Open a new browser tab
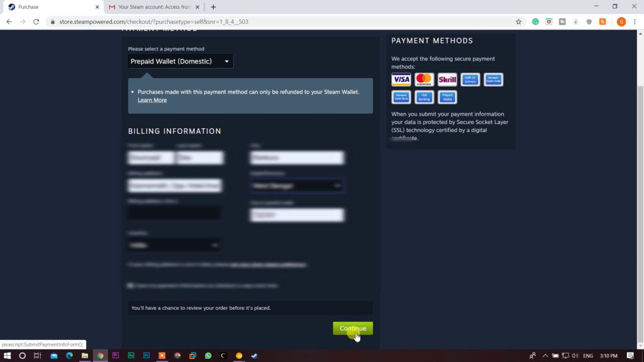The width and height of the screenshot is (644, 362). point(213,7)
